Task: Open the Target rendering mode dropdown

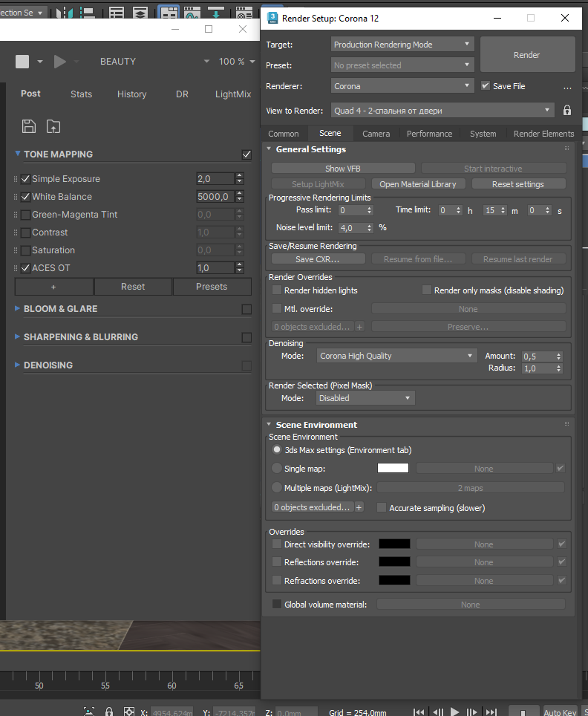Action: pyautogui.click(x=402, y=45)
